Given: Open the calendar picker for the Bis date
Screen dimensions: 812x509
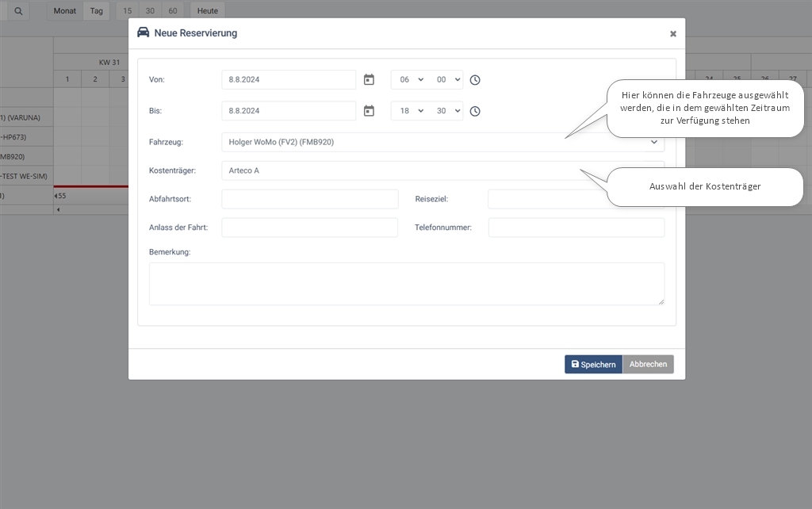Looking at the screenshot, I should [x=368, y=111].
